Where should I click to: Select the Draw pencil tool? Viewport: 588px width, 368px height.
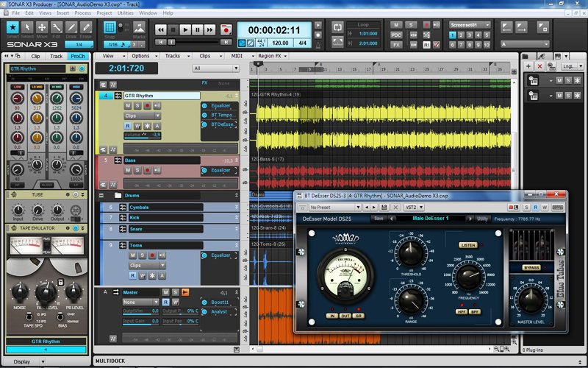coord(71,27)
